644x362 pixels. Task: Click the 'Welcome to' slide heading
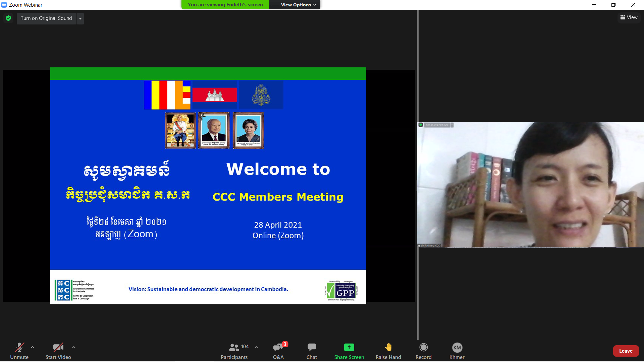coord(278,169)
